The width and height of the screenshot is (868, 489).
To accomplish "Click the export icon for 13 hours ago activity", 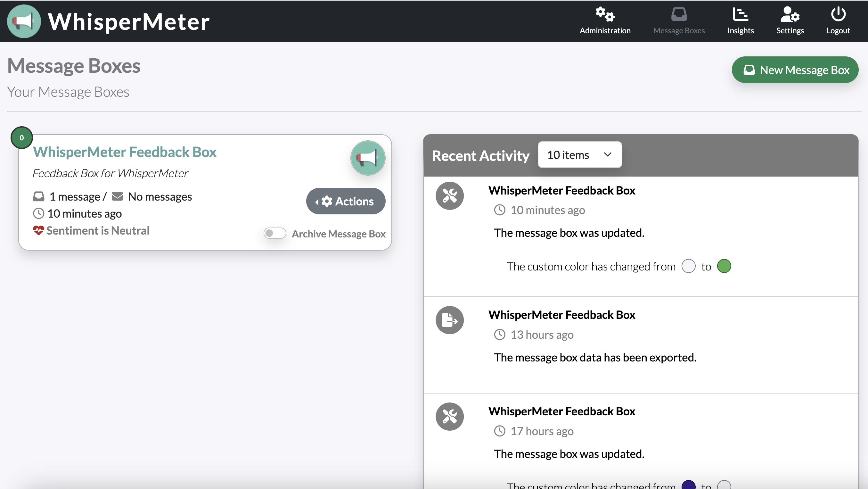I will pos(449,320).
